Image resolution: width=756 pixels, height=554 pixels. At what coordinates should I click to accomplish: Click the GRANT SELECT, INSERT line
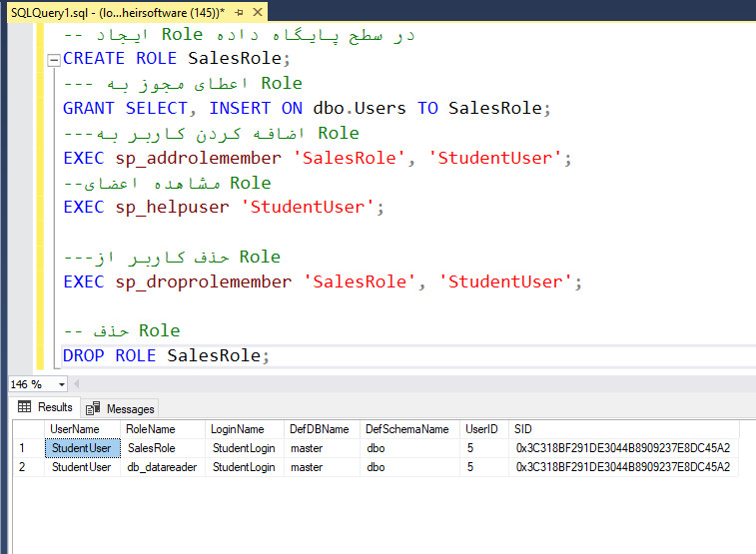tap(307, 108)
